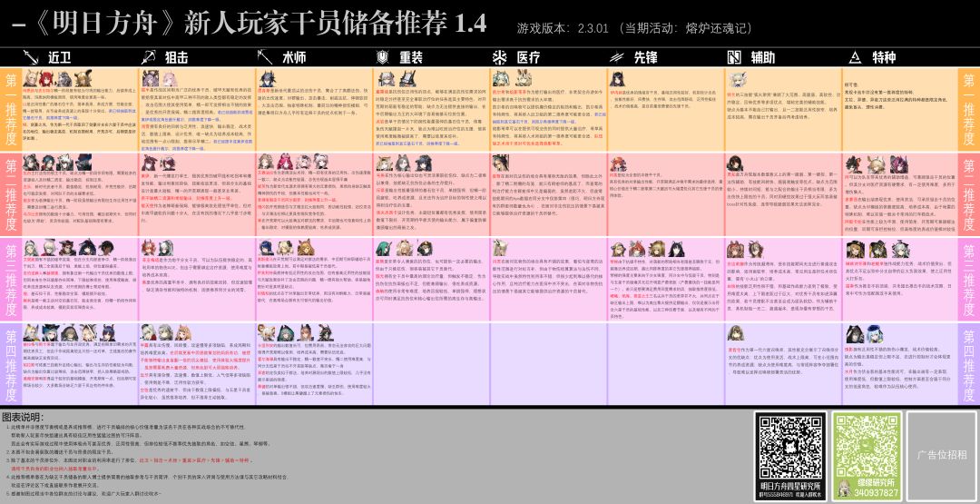Click the chibi character icon on green card
The image size is (980, 504).
point(845,489)
